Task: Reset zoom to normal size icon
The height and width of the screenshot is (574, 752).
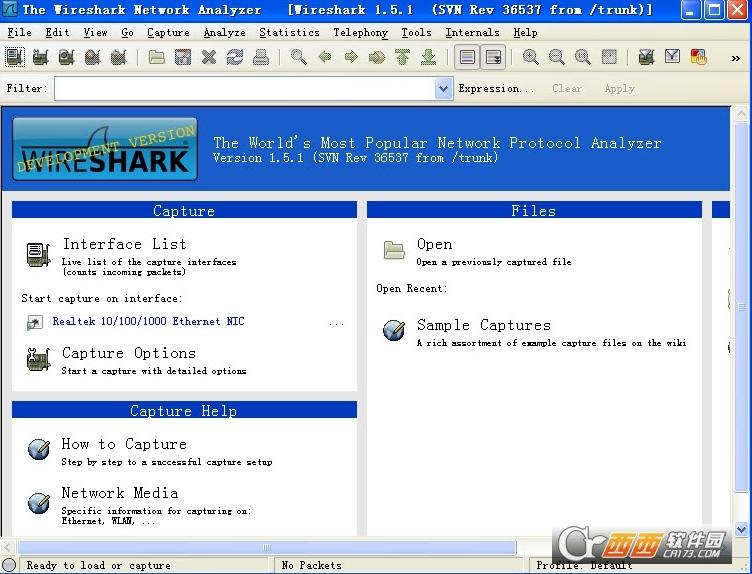Action: (x=582, y=57)
